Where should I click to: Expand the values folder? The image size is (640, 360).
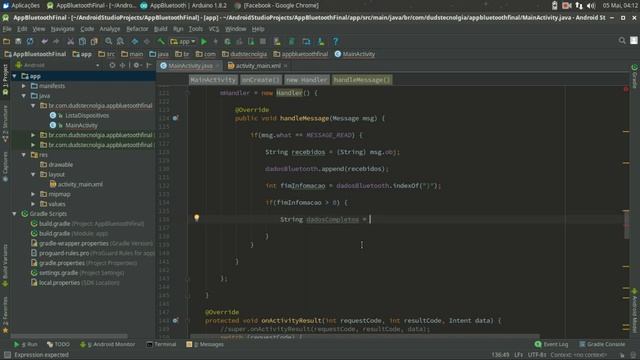click(x=33, y=204)
